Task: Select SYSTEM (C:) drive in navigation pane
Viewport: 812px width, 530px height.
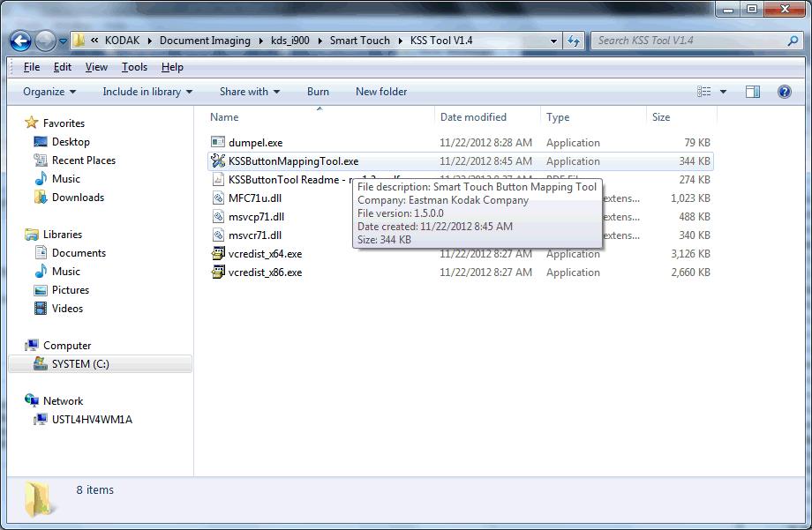Action: pos(80,364)
